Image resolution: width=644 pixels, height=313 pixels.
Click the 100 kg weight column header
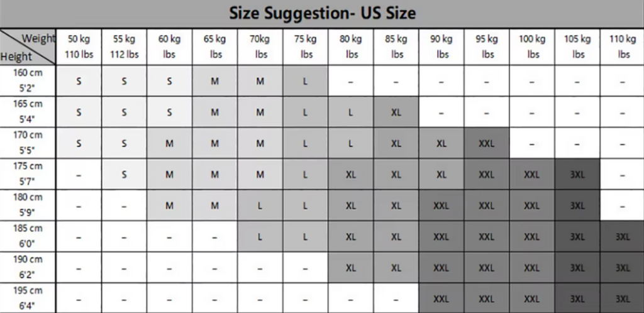tap(532, 47)
